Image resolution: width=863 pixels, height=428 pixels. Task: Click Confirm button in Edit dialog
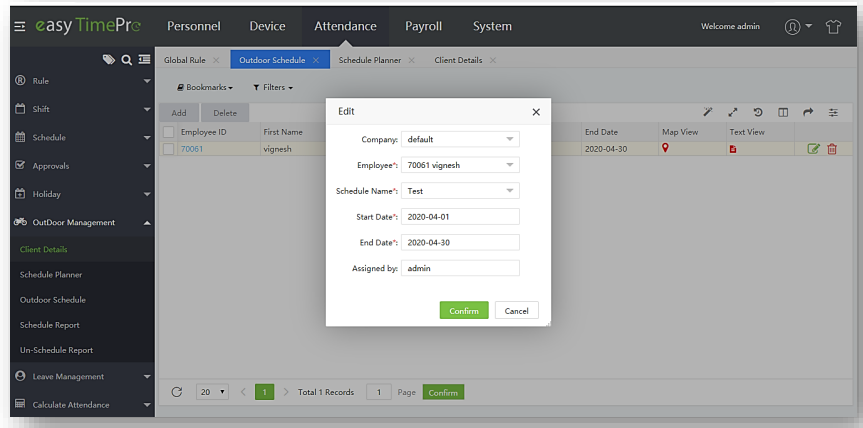pos(464,311)
